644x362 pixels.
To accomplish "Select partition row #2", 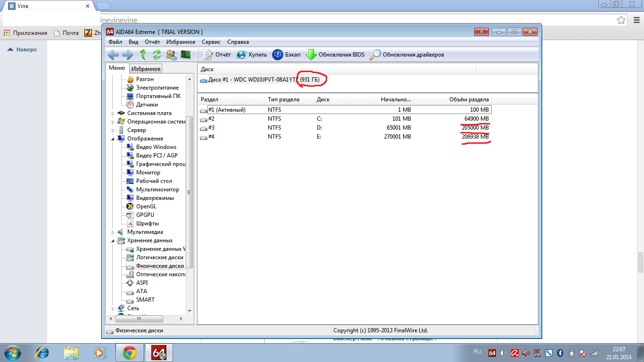I will (346, 119).
